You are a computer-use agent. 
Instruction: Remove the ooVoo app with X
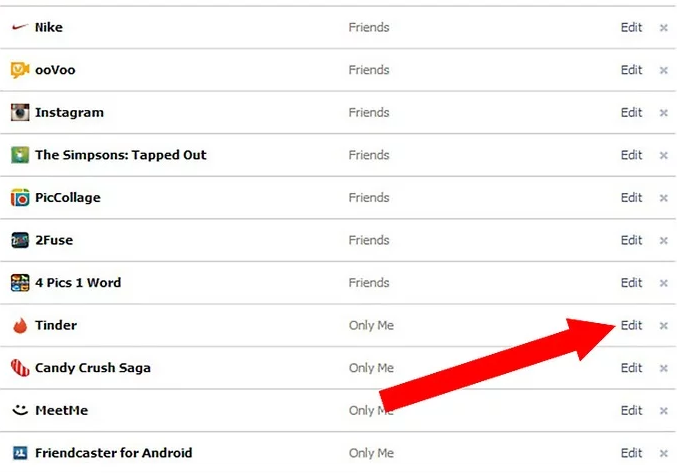[x=663, y=71]
